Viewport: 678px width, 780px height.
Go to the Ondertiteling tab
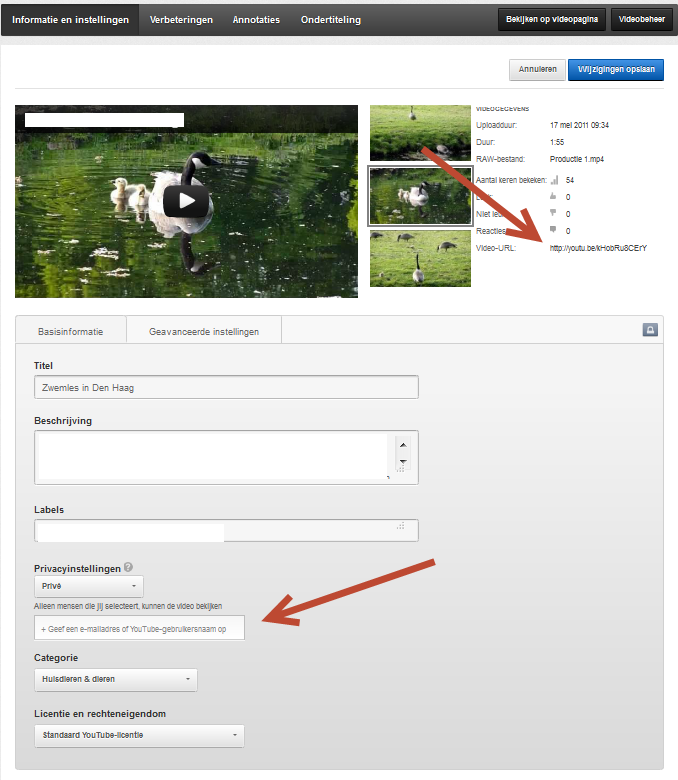pos(331,20)
